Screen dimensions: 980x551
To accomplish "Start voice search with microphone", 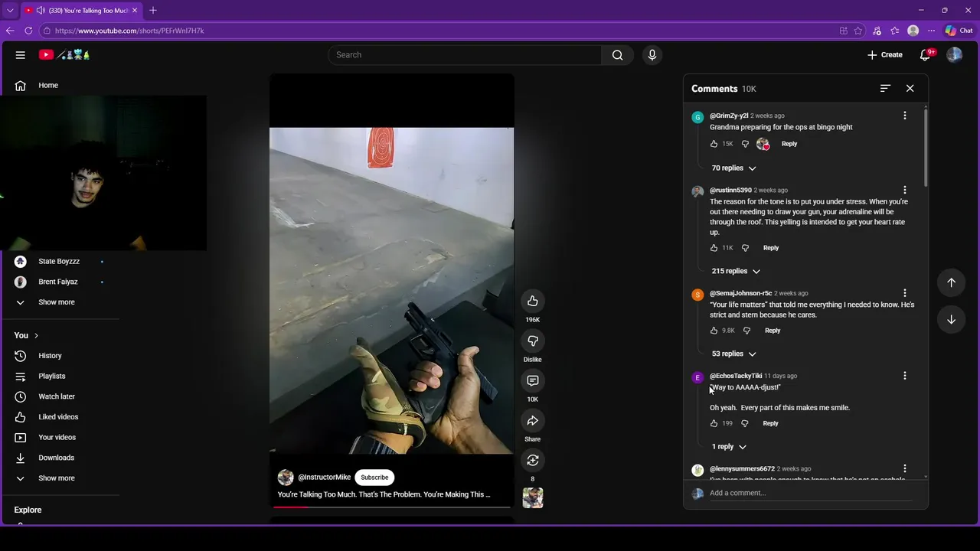I will pos(652,55).
